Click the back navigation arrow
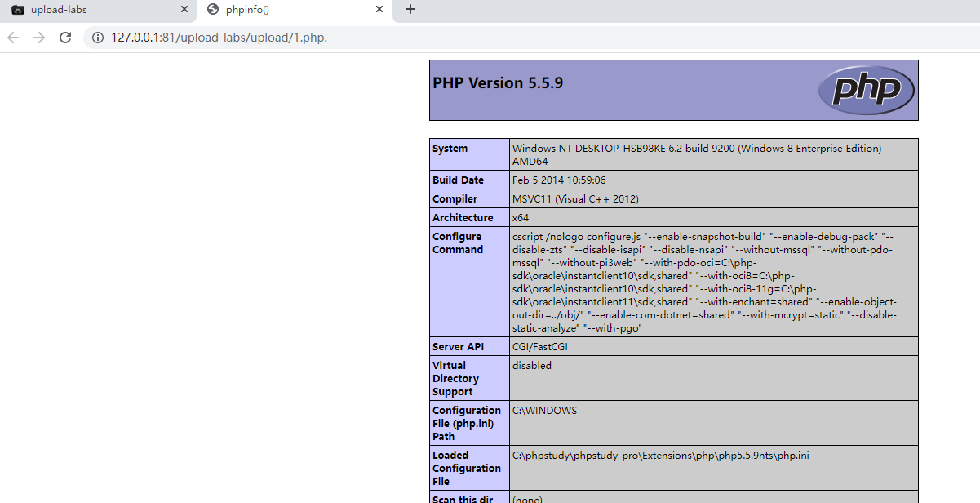This screenshot has height=503, width=980. [13, 38]
